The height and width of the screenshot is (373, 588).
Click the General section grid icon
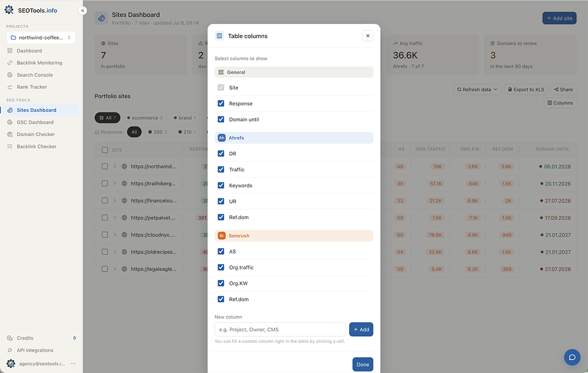(x=221, y=72)
